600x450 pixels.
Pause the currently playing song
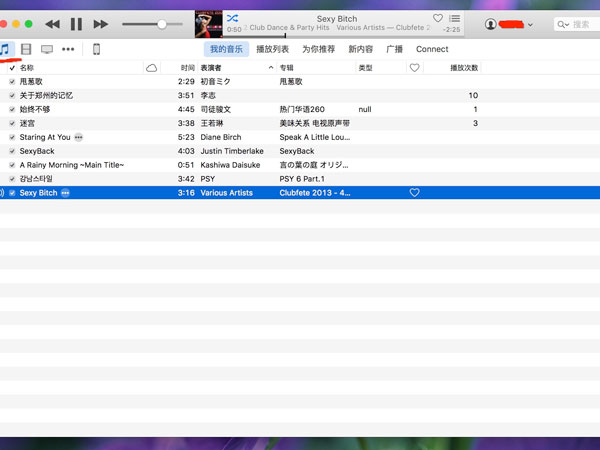[x=76, y=23]
